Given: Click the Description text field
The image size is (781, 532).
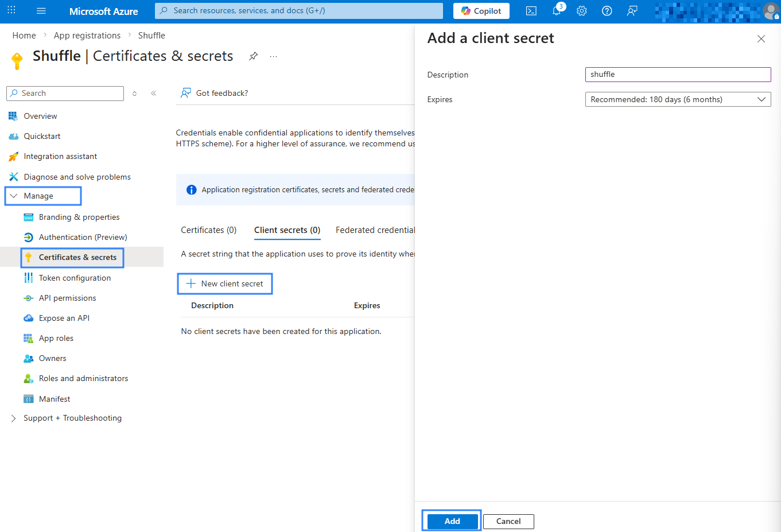Looking at the screenshot, I should (678, 75).
